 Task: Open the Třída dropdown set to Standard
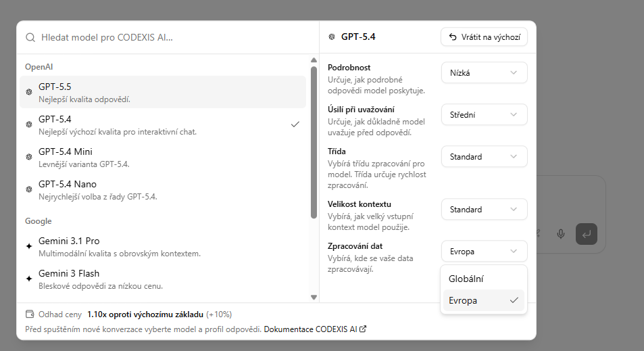pos(485,157)
